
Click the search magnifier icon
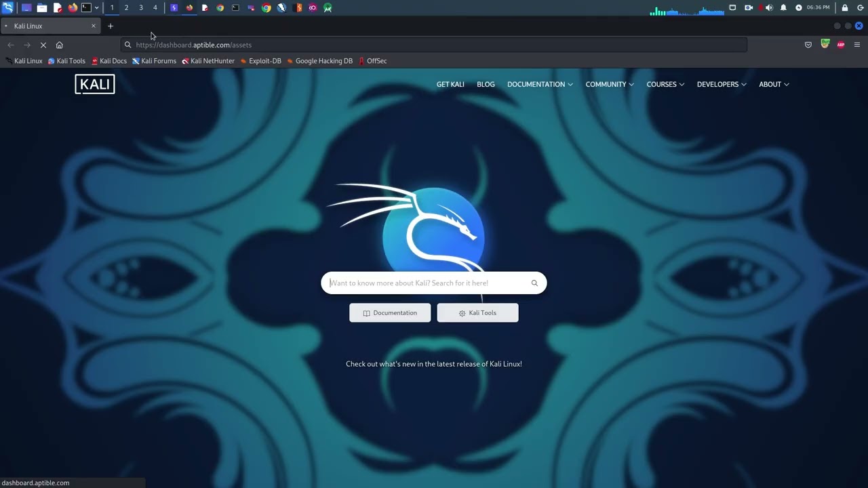click(534, 283)
